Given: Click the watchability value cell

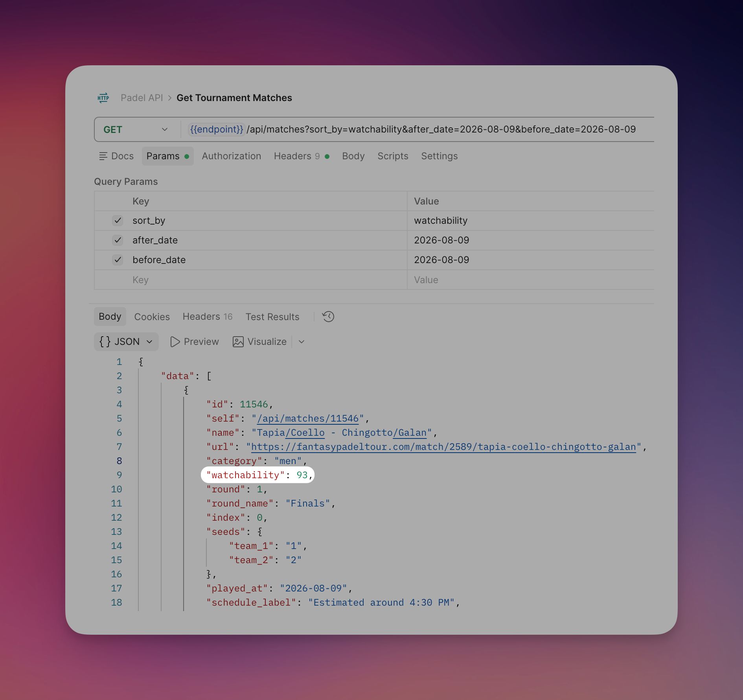Looking at the screenshot, I should 531,221.
